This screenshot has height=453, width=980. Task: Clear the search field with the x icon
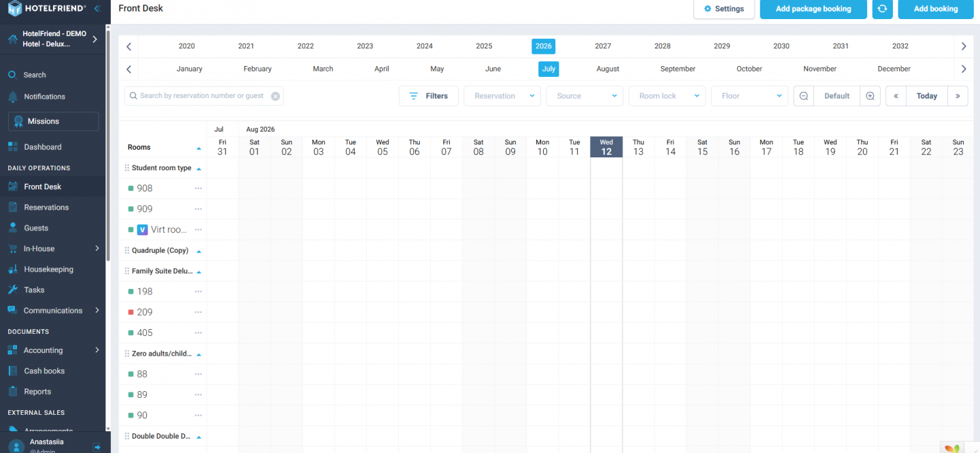point(276,96)
